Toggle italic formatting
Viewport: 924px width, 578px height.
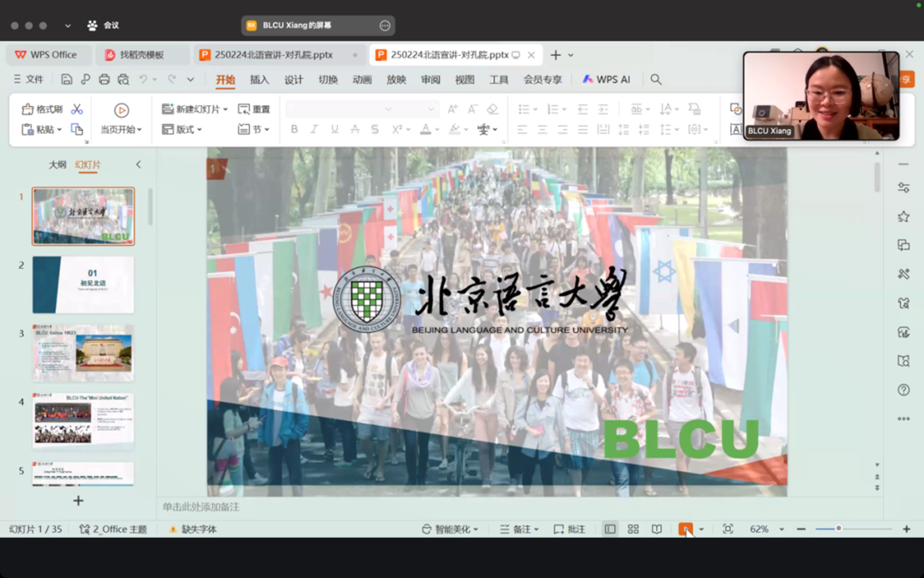314,129
